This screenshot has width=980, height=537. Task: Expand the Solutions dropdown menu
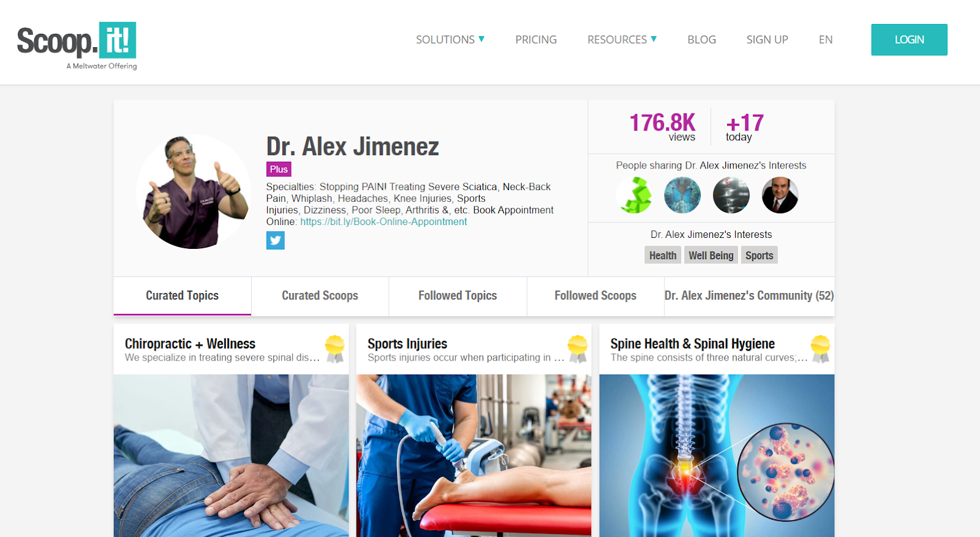click(450, 40)
